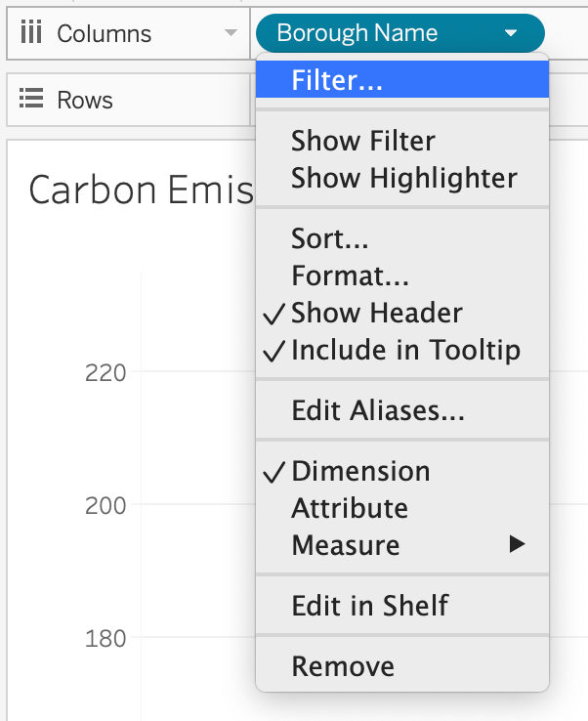Image resolution: width=588 pixels, height=721 pixels.
Task: Choose Show Filter menu option
Action: point(362,142)
